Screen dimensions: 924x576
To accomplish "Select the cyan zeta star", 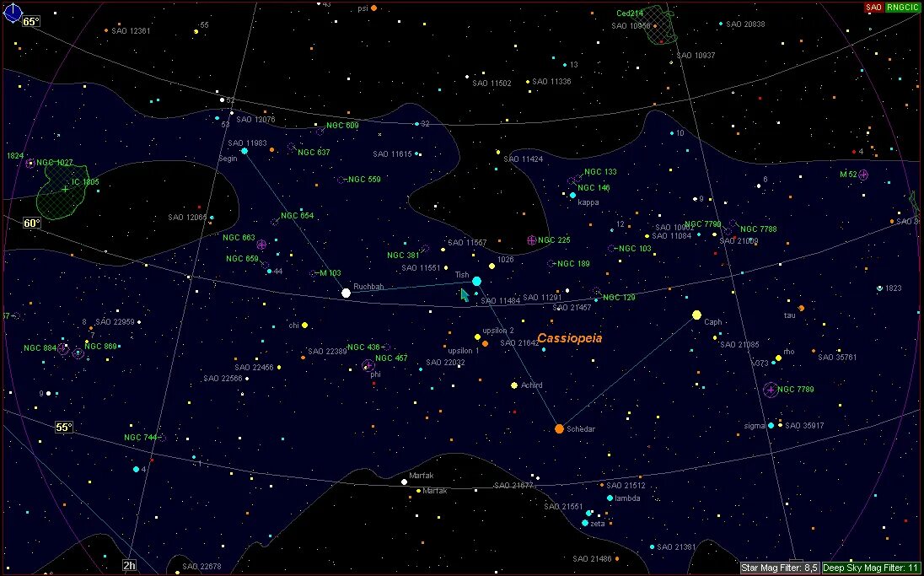I will [584, 523].
